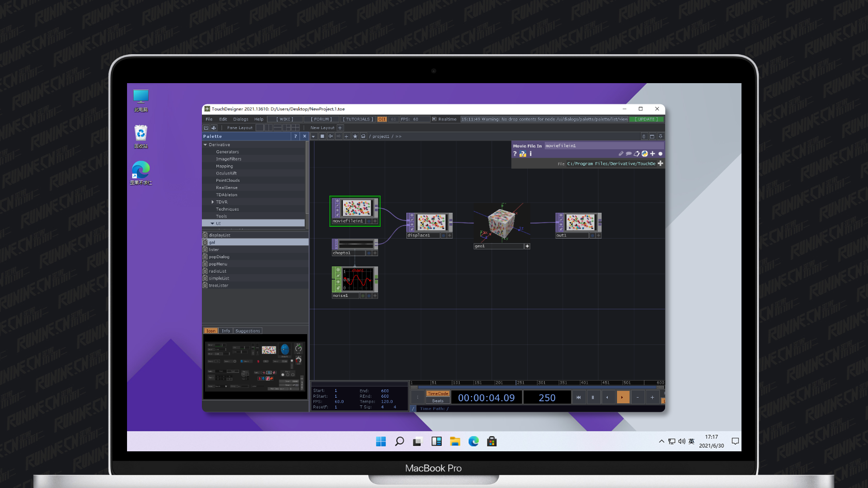The height and width of the screenshot is (488, 868).
Task: Click the pane down-arrow icon at top right
Action: point(660,136)
